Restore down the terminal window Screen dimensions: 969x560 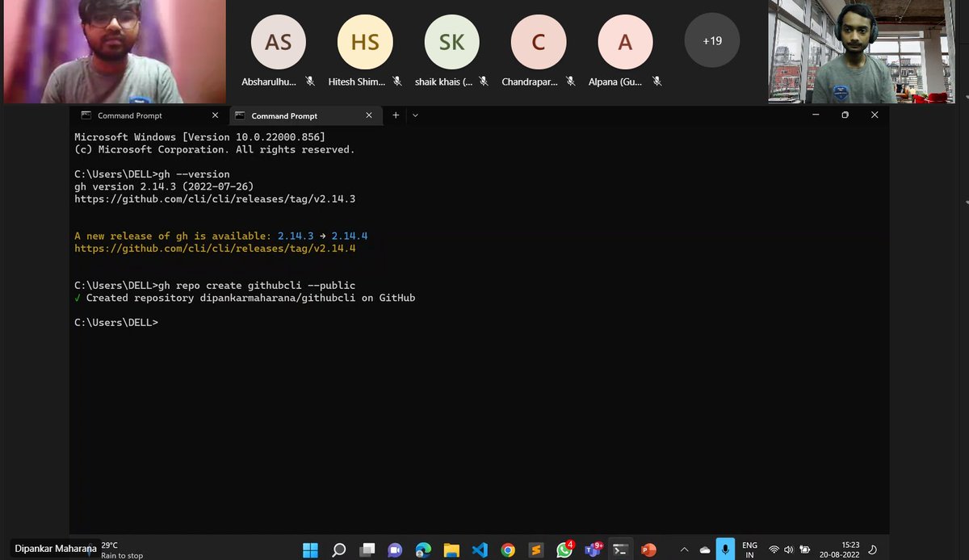[x=845, y=115]
